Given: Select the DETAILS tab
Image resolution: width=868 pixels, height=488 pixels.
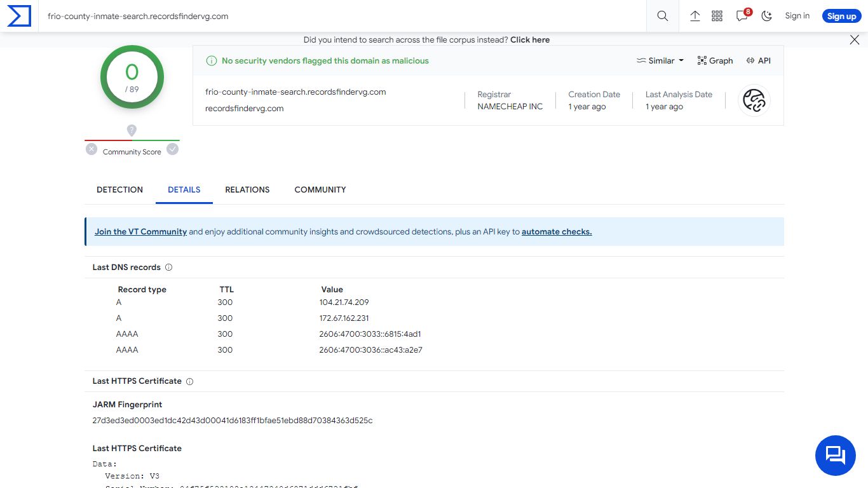Looking at the screenshot, I should pos(184,189).
